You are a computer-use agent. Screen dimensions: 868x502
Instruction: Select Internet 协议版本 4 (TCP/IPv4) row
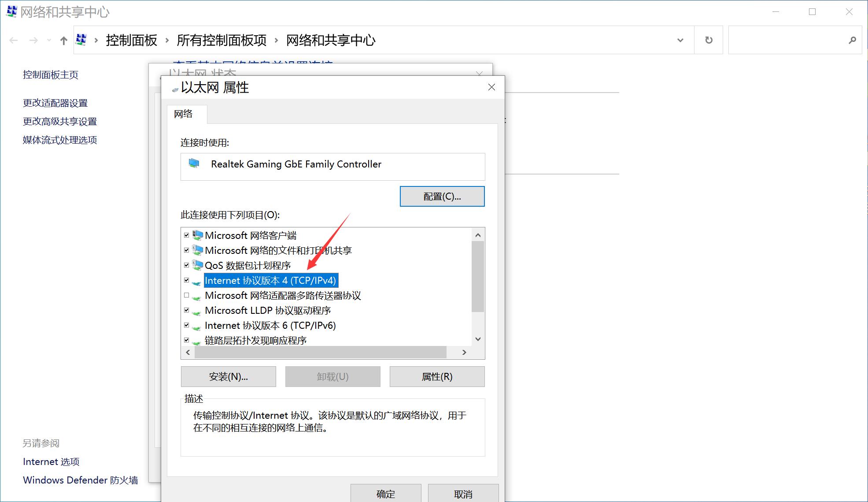[x=271, y=280]
